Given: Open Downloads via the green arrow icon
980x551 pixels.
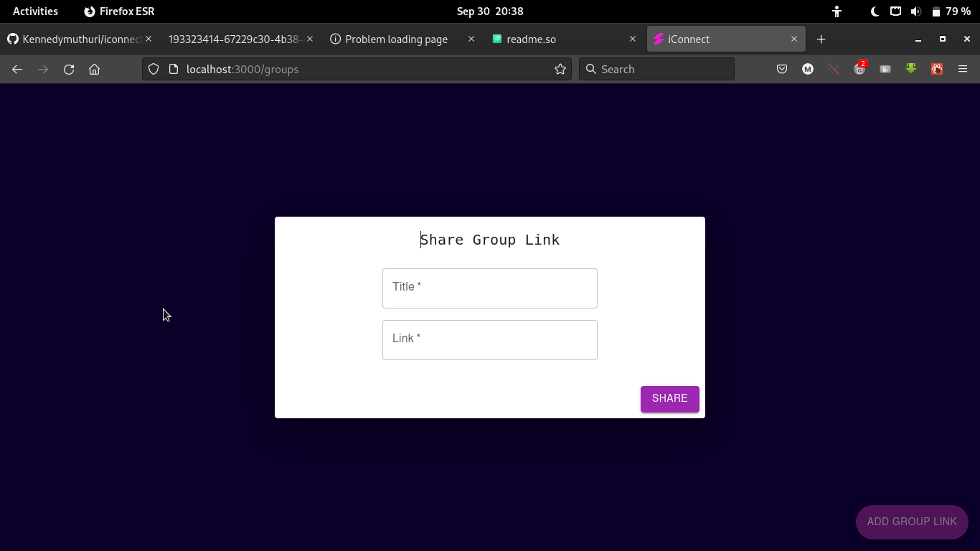Looking at the screenshot, I should [x=911, y=69].
